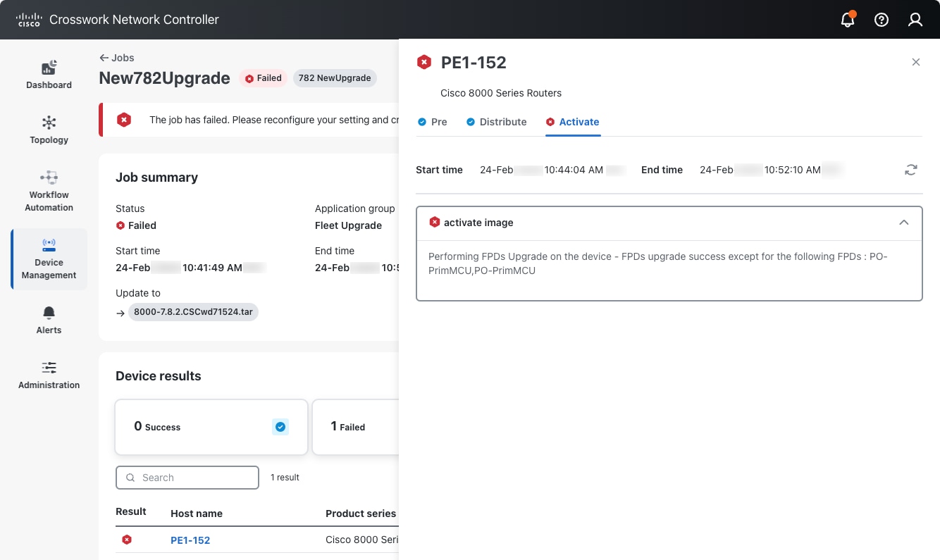Sort by the Host name column header
This screenshot has width=940, height=560.
pos(197,514)
